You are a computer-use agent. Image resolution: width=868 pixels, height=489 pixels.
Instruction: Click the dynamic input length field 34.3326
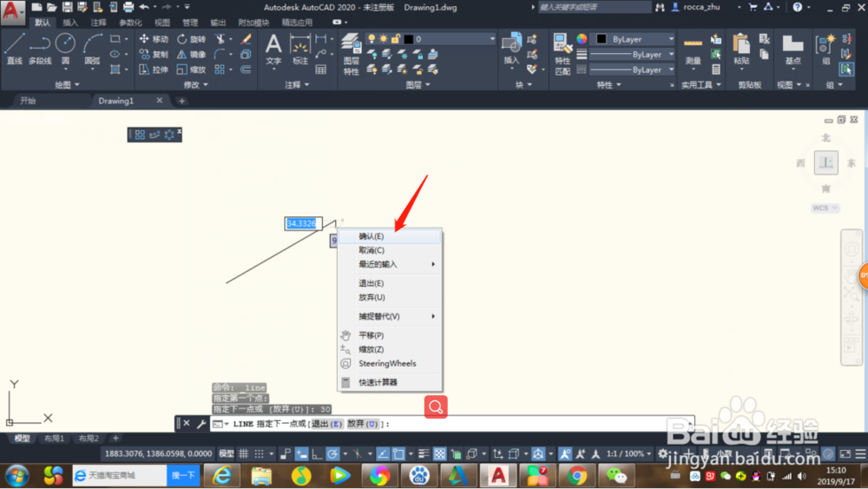coord(303,223)
